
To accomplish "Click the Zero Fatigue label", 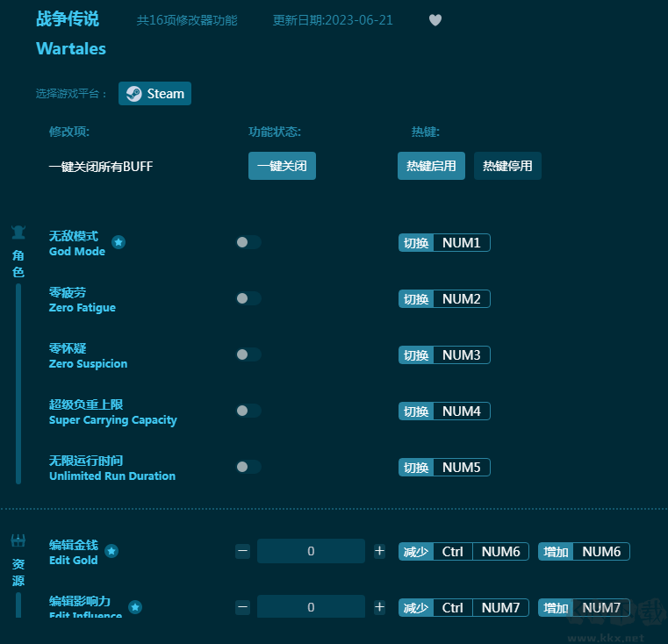I will (83, 299).
